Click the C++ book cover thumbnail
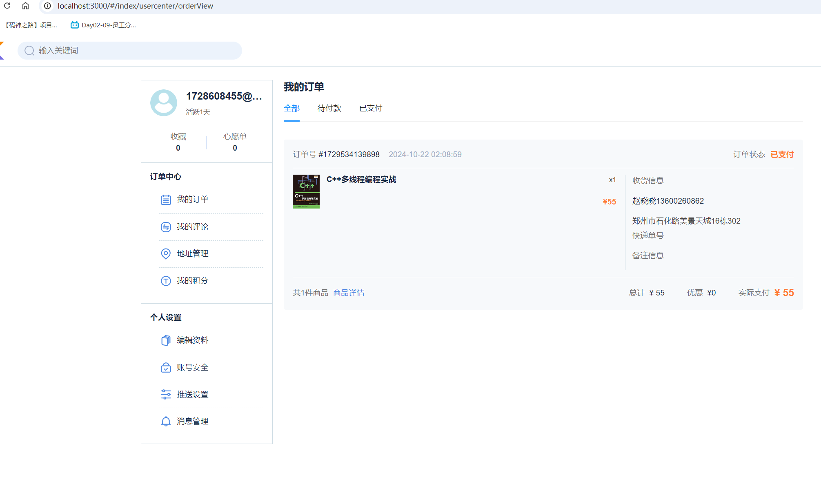The height and width of the screenshot is (504, 821). point(306,191)
